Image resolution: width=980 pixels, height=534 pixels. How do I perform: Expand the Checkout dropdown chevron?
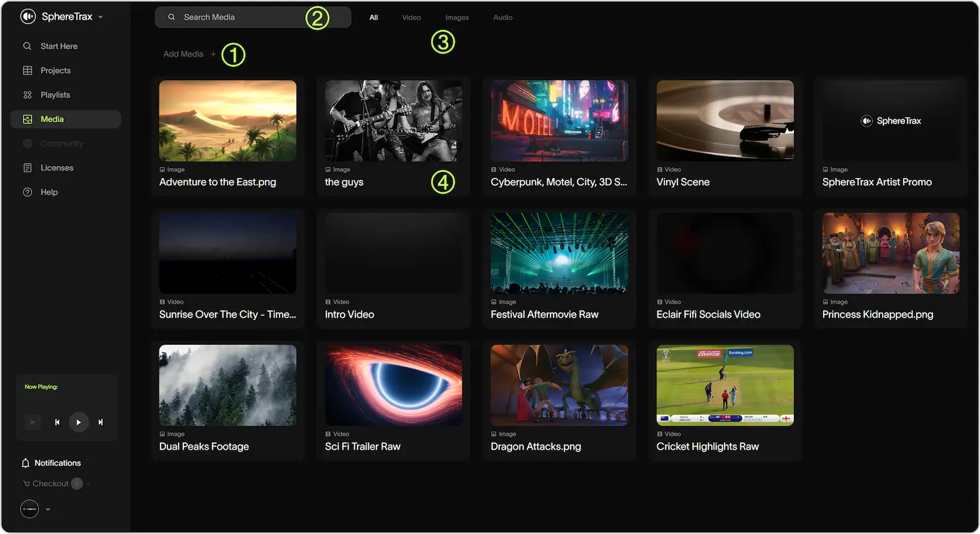[88, 484]
